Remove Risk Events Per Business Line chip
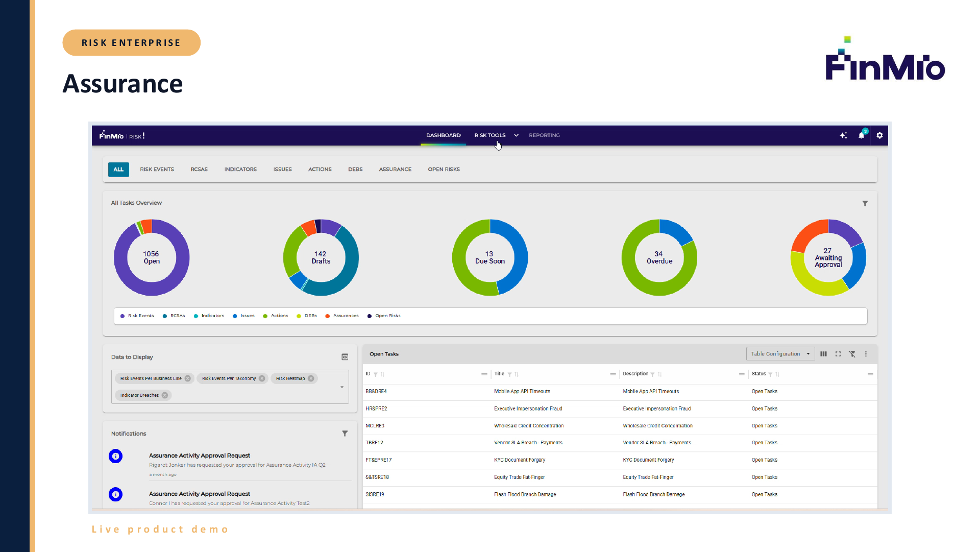The image size is (980, 552). click(188, 378)
